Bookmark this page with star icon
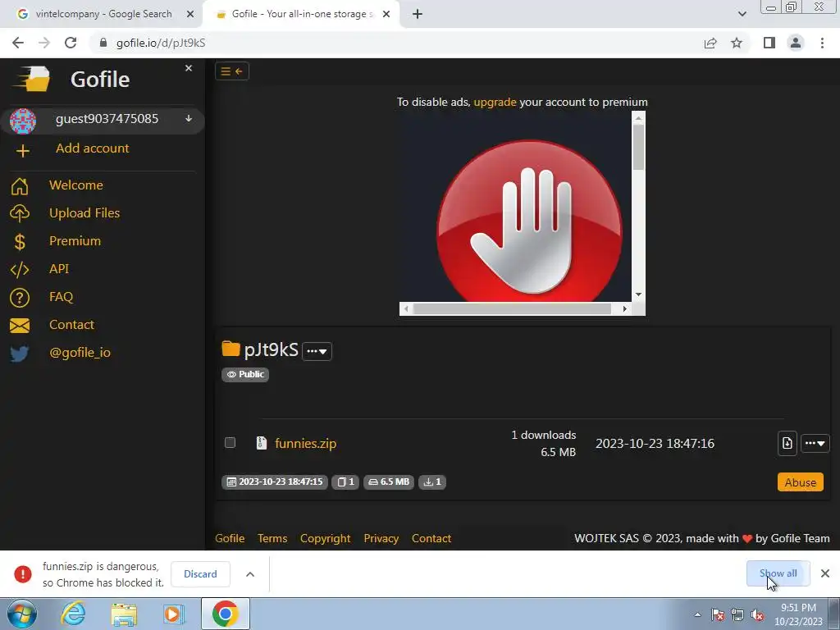 pos(737,43)
